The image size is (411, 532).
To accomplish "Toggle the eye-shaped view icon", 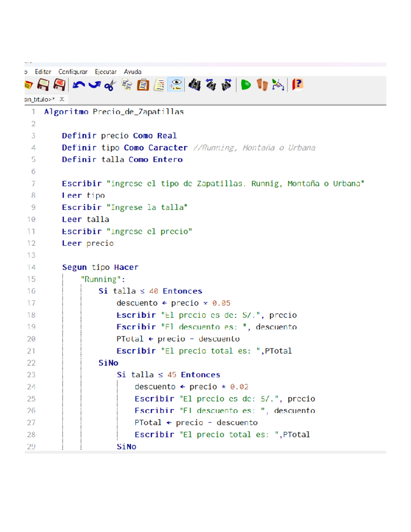I will click(176, 85).
